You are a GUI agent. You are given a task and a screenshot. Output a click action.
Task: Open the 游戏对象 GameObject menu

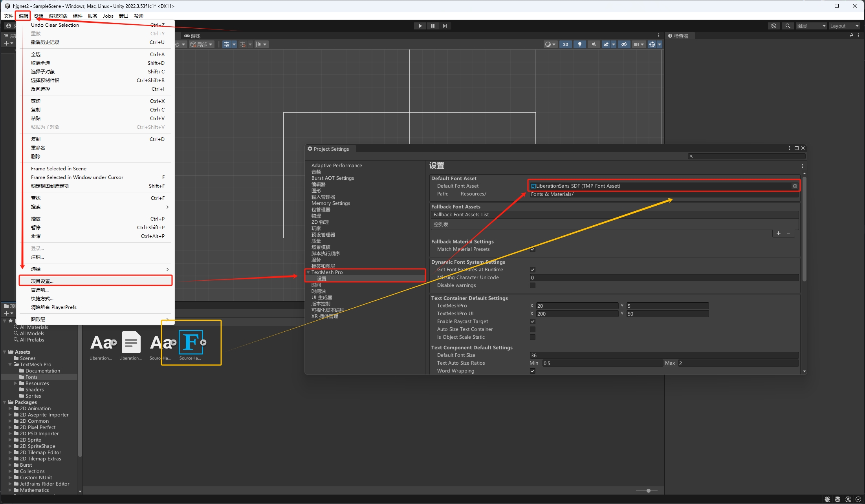58,16
